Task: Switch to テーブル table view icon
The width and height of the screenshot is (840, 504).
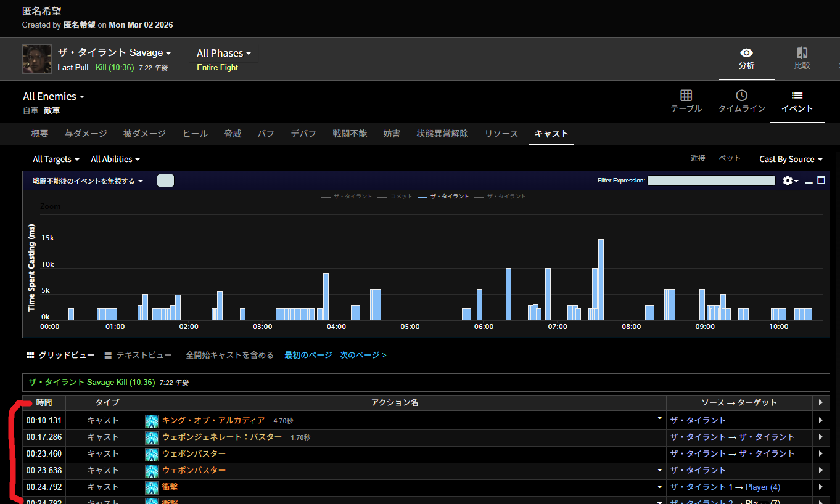Action: 686,96
